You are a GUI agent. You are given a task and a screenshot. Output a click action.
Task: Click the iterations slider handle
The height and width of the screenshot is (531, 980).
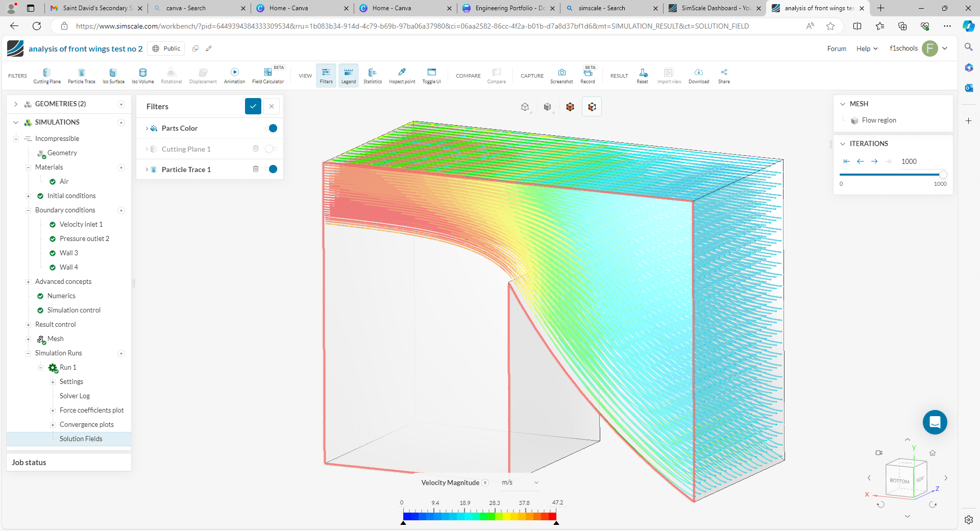pos(943,175)
